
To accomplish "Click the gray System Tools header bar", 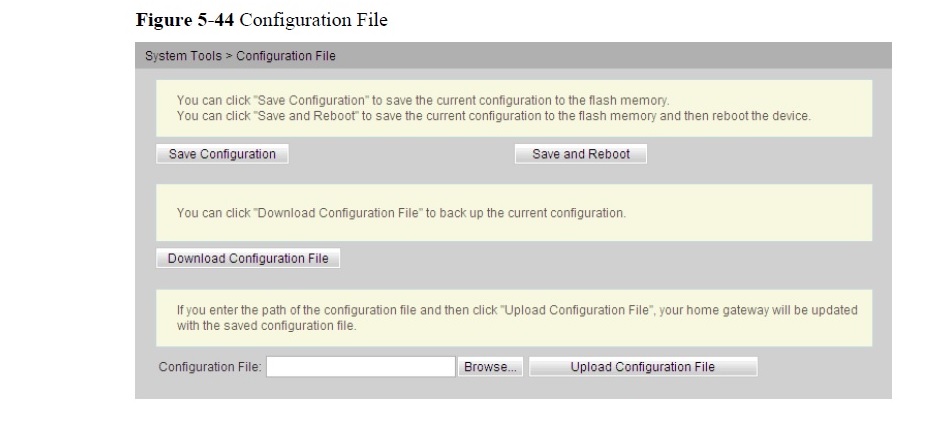I will click(513, 55).
